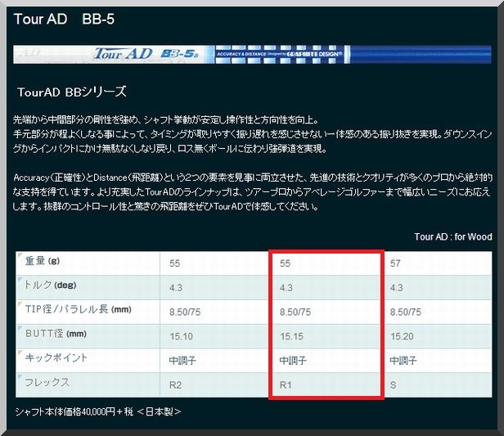
Task: Click the Tour AD BB-5 title
Action: [x=64, y=19]
